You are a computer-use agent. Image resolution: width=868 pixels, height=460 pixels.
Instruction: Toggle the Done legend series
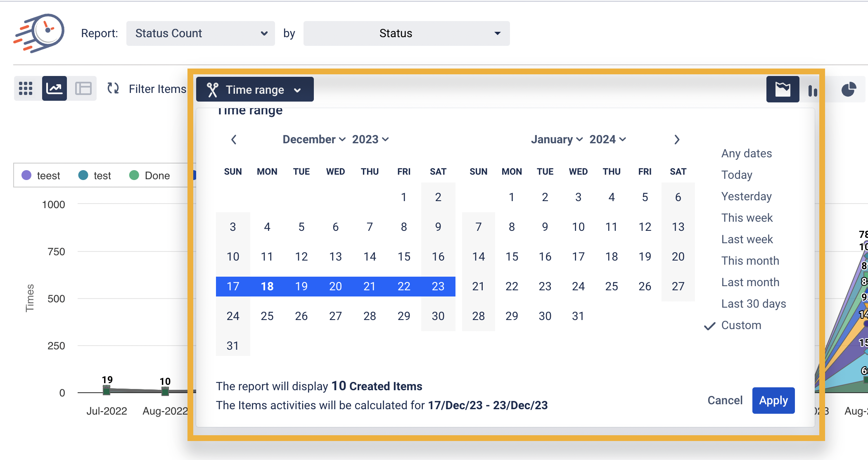coord(150,175)
